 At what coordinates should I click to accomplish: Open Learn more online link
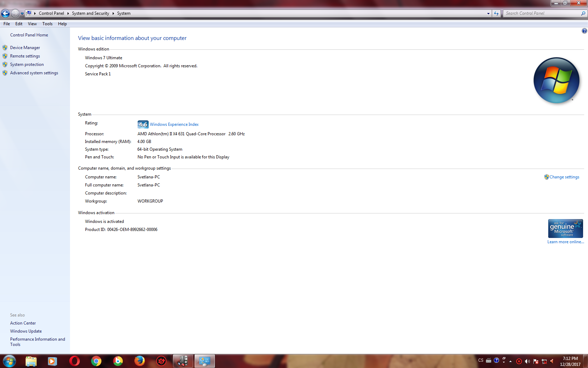pos(566,242)
